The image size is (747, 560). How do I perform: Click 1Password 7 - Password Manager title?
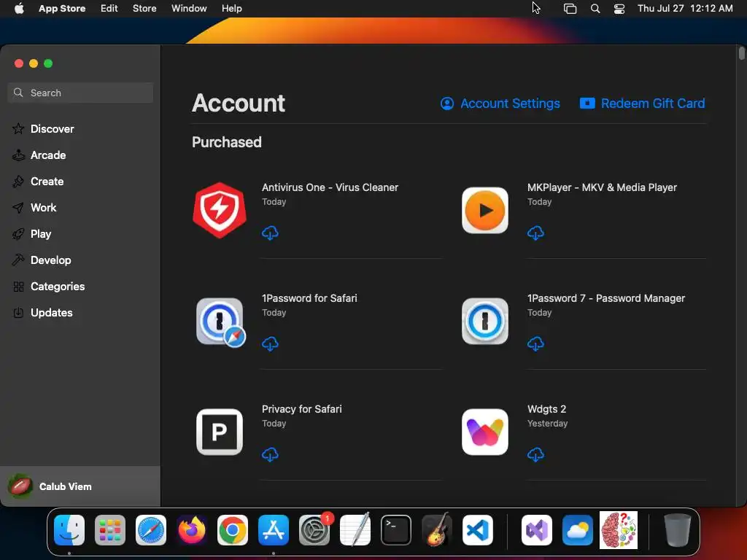coord(606,298)
